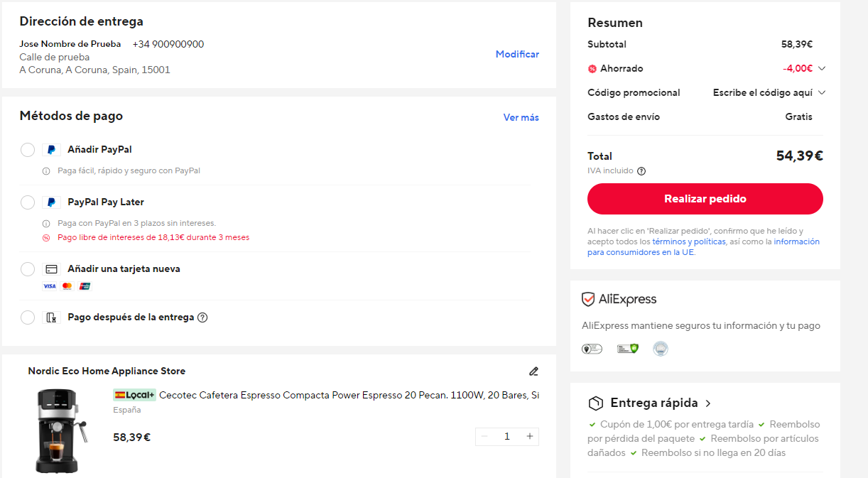
Task: Click the Visa card logo icon
Action: click(49, 286)
